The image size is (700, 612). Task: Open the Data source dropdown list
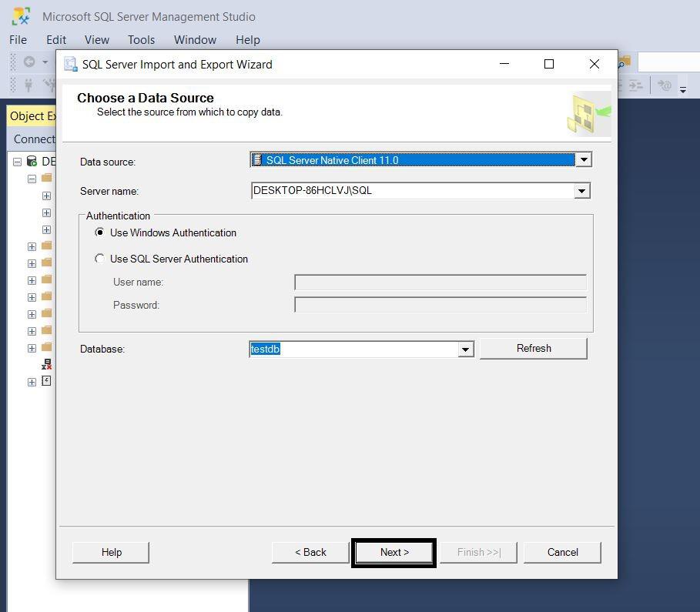click(x=583, y=159)
